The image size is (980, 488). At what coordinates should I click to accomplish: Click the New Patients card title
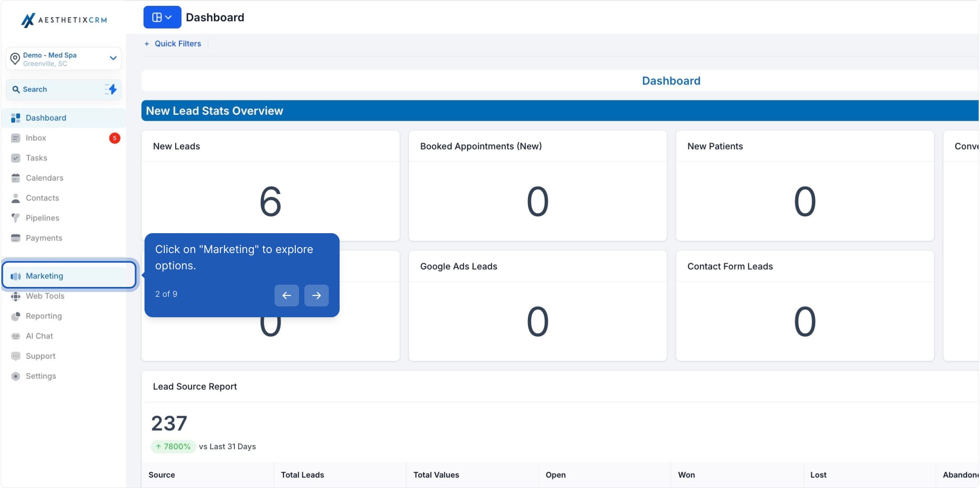[715, 146]
